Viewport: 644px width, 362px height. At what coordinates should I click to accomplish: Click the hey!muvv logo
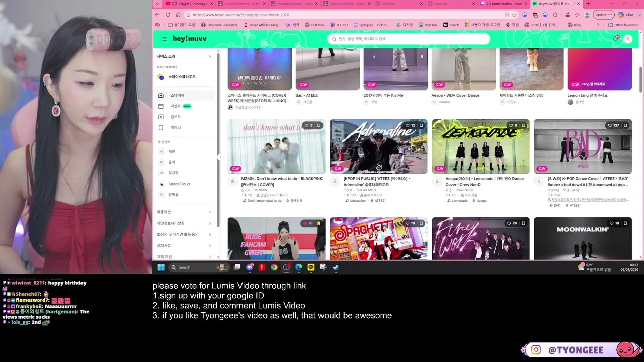click(190, 39)
